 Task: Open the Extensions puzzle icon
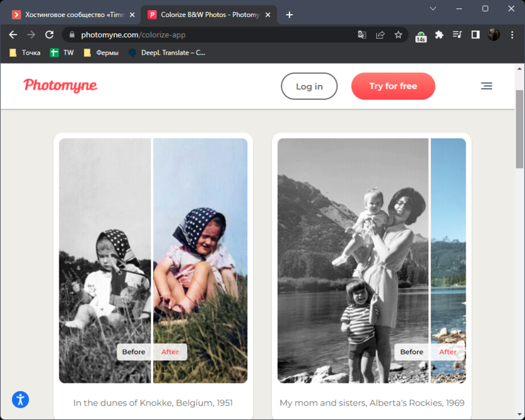pyautogui.click(x=439, y=35)
